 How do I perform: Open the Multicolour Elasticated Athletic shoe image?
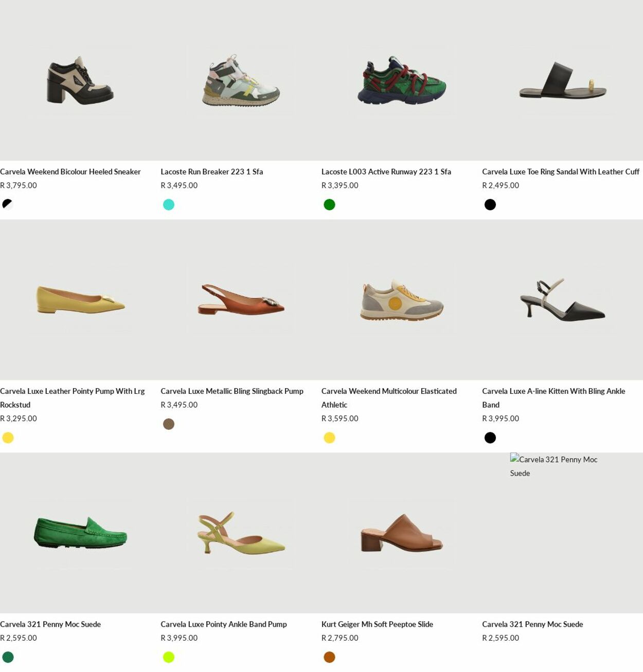402,300
